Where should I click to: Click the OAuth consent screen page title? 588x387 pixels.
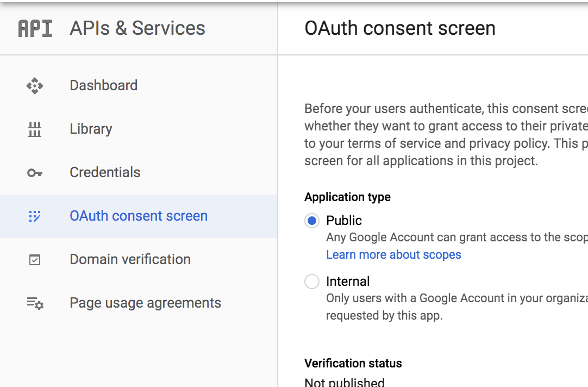coord(401,28)
